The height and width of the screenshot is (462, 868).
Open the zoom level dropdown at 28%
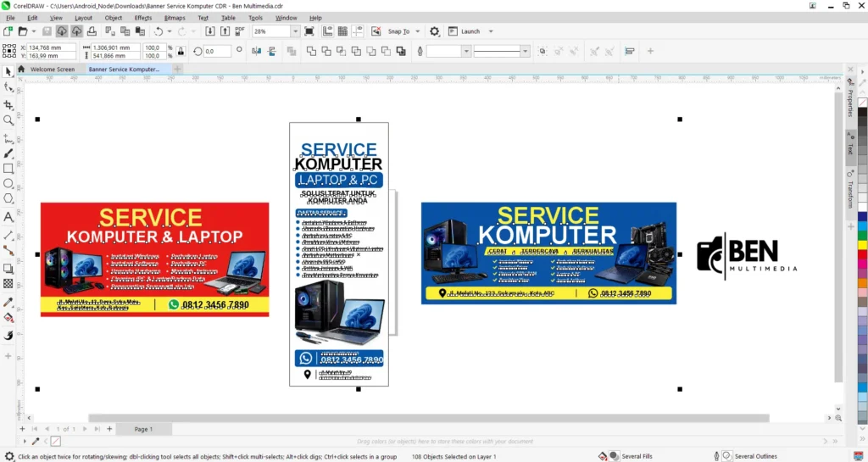295,31
